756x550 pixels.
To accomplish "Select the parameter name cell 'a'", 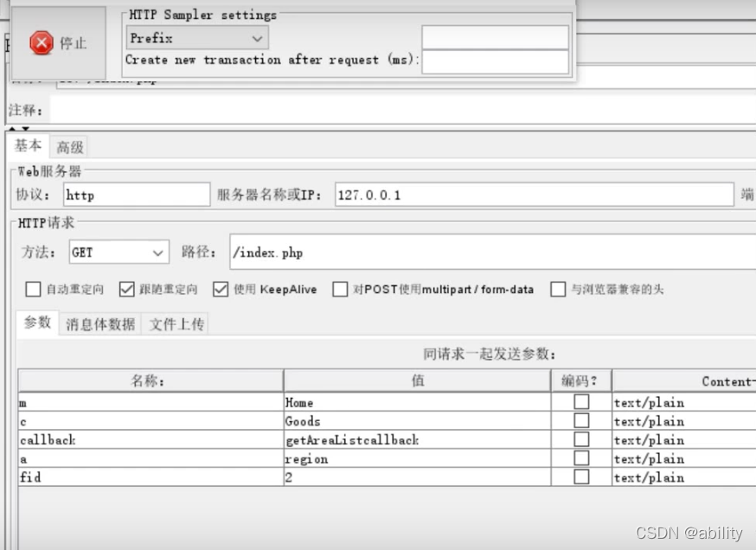I will [x=151, y=458].
